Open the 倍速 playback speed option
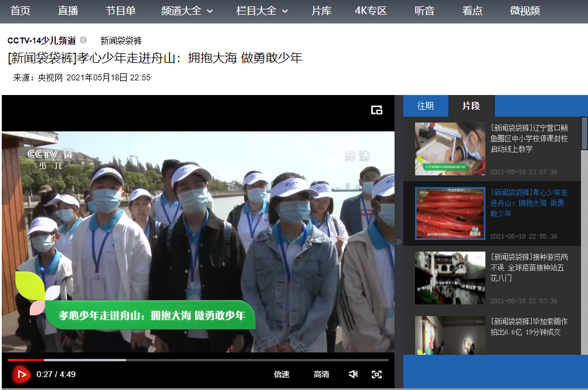This screenshot has width=588, height=390. (281, 374)
